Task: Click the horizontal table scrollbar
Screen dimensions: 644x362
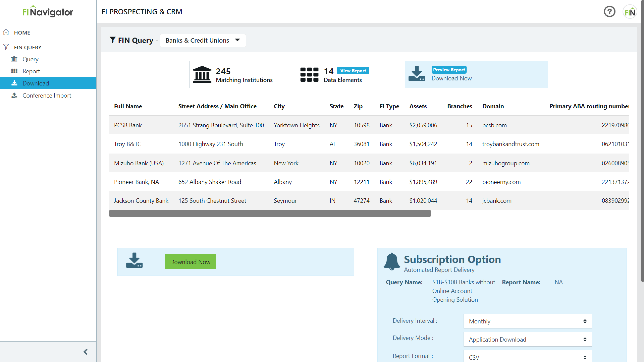Action: tap(270, 213)
